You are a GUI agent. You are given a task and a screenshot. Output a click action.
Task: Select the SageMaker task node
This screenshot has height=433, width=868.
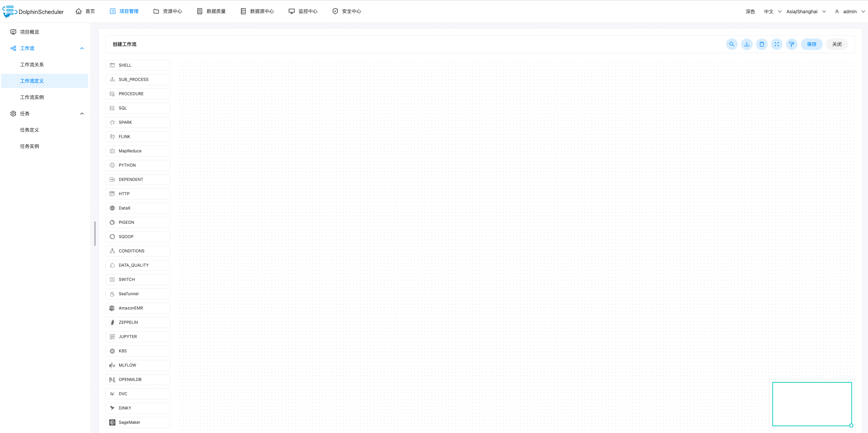[138, 422]
